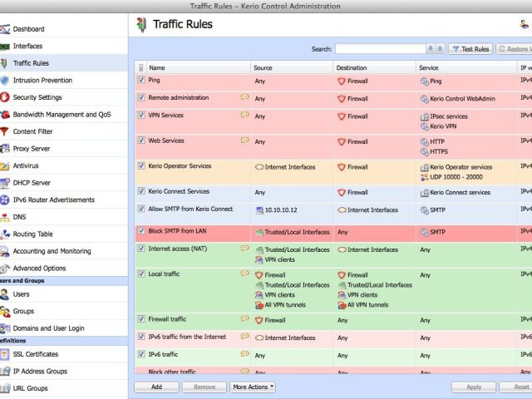Viewport: 532px width, 399px height.
Task: Open the Users section
Action: 21,294
